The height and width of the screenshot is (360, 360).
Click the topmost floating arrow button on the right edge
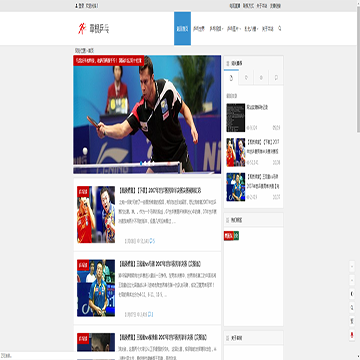coord(352,267)
